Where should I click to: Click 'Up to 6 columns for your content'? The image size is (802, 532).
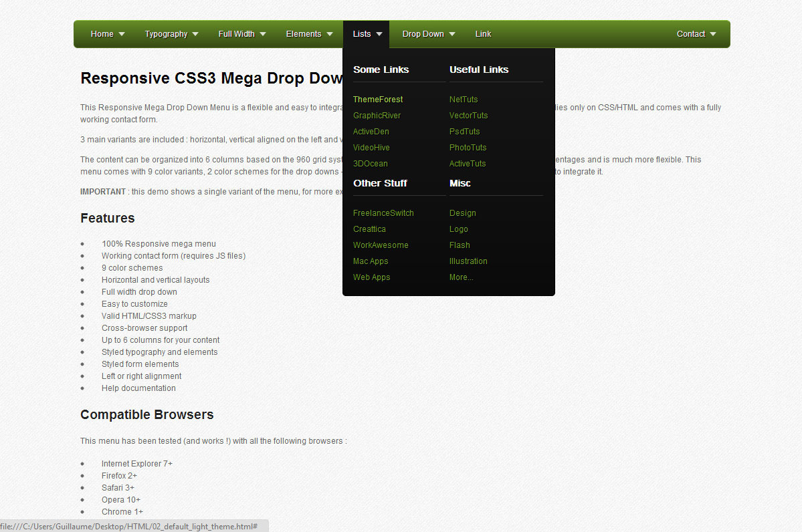(x=161, y=340)
